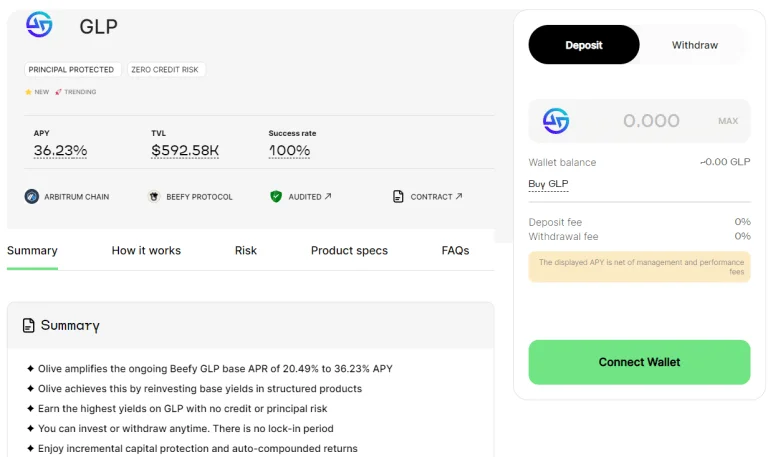The width and height of the screenshot is (773, 457).
Task: Click MAX to fill deposit amount
Action: [728, 121]
